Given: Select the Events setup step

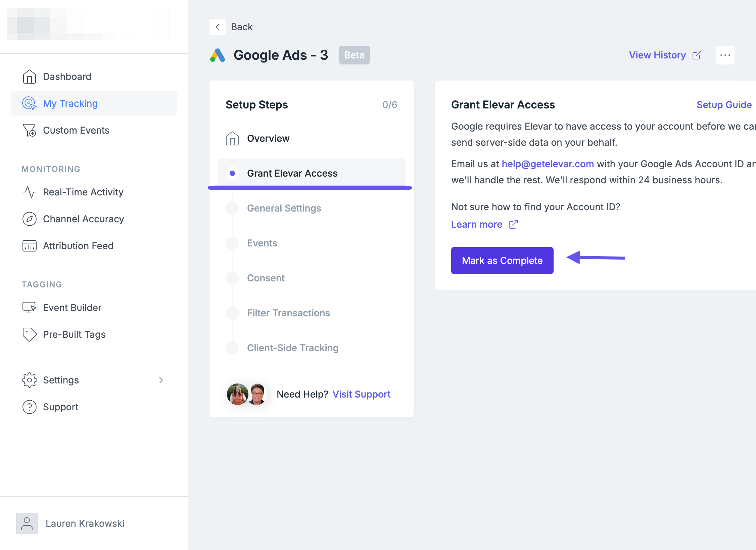Looking at the screenshot, I should 312,243.
